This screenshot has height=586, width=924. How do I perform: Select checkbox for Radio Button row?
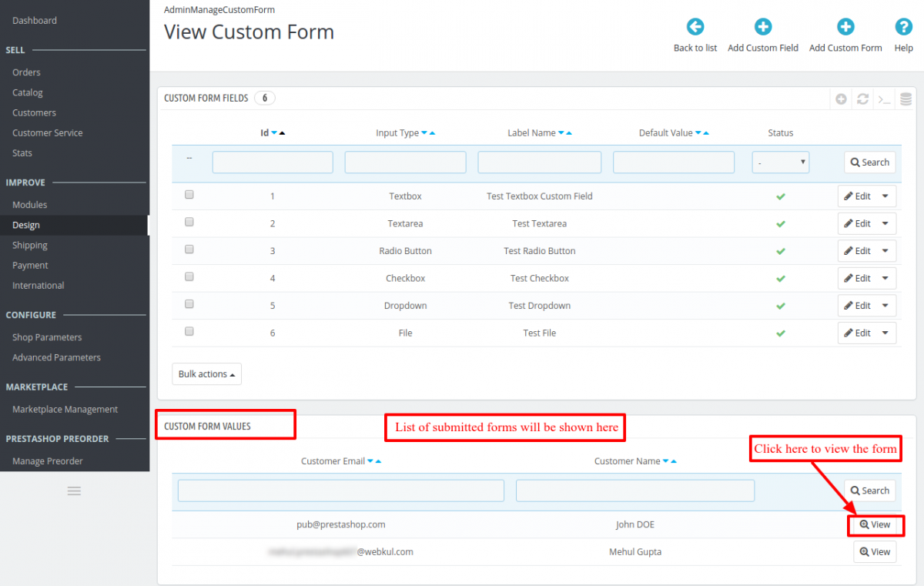(x=189, y=249)
